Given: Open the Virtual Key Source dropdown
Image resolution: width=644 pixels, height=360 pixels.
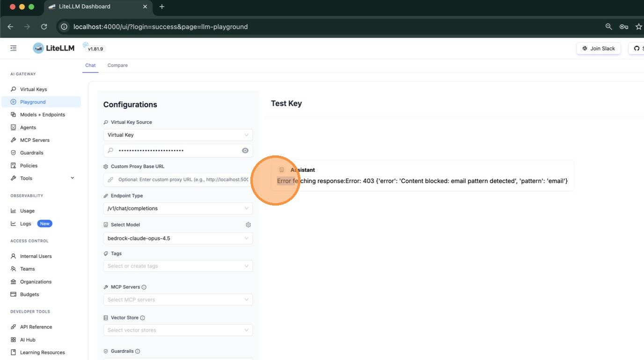Looking at the screenshot, I should pos(178,135).
